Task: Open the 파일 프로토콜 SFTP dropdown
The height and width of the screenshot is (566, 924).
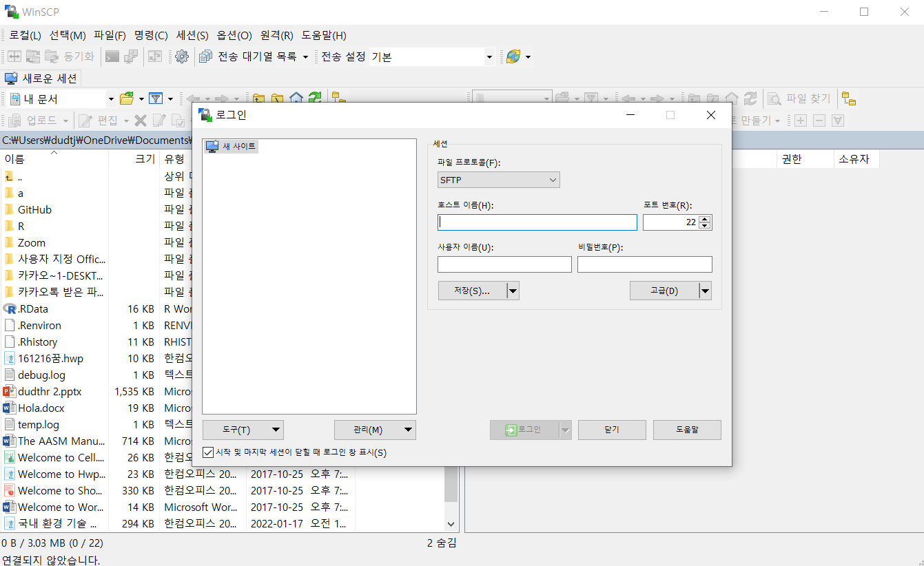Action: [x=499, y=180]
